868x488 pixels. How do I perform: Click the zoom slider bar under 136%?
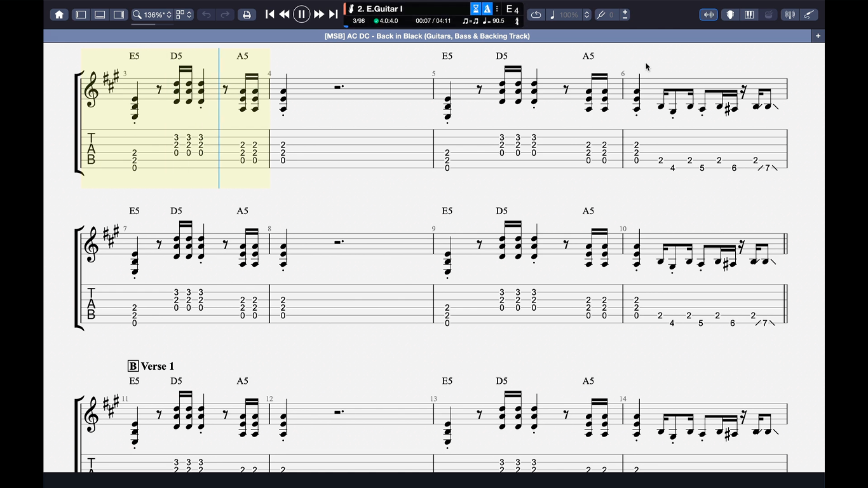point(153,24)
